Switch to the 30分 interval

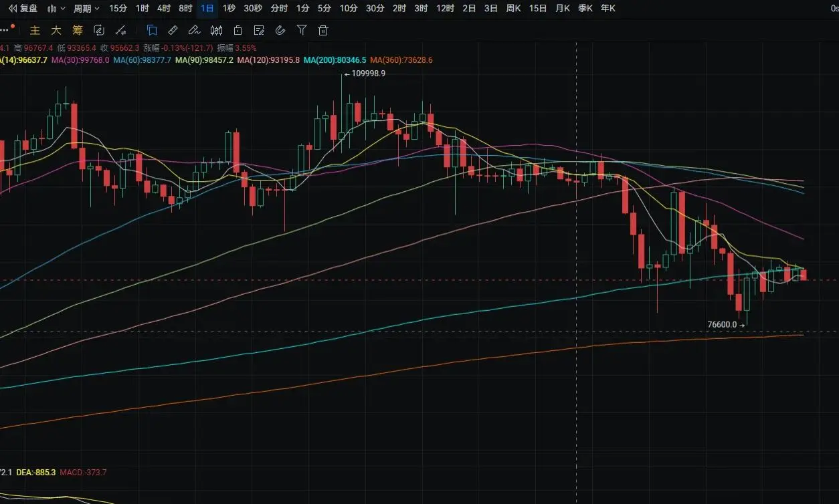[x=375, y=9]
